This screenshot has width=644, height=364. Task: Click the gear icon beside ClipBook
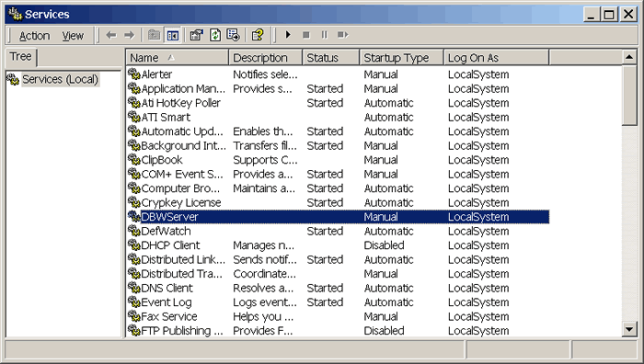coord(134,160)
